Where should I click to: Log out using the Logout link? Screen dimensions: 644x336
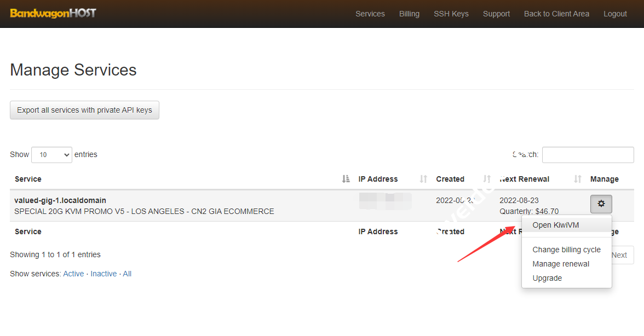coord(615,14)
